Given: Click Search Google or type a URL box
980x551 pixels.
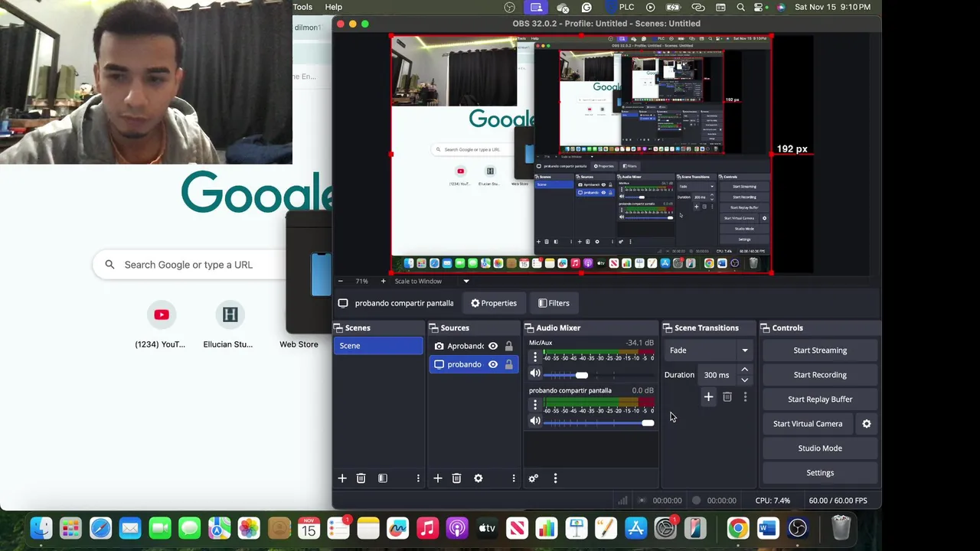Looking at the screenshot, I should click(x=188, y=265).
